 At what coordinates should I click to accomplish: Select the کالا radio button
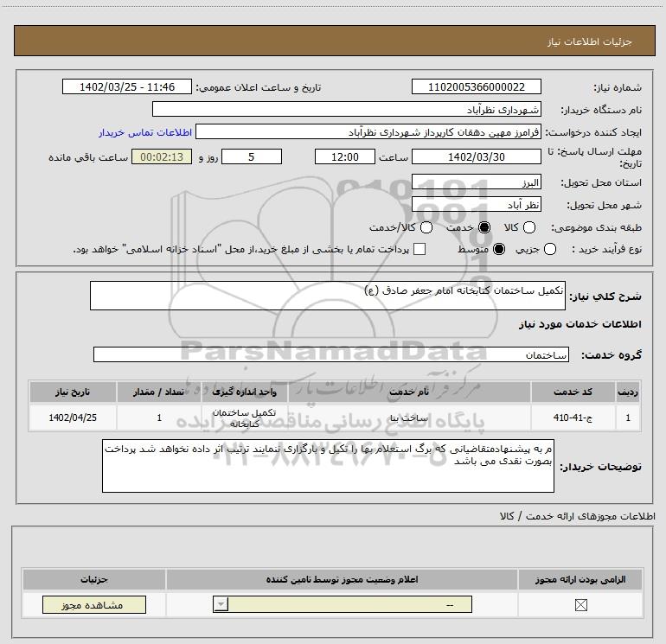pyautogui.click(x=528, y=227)
